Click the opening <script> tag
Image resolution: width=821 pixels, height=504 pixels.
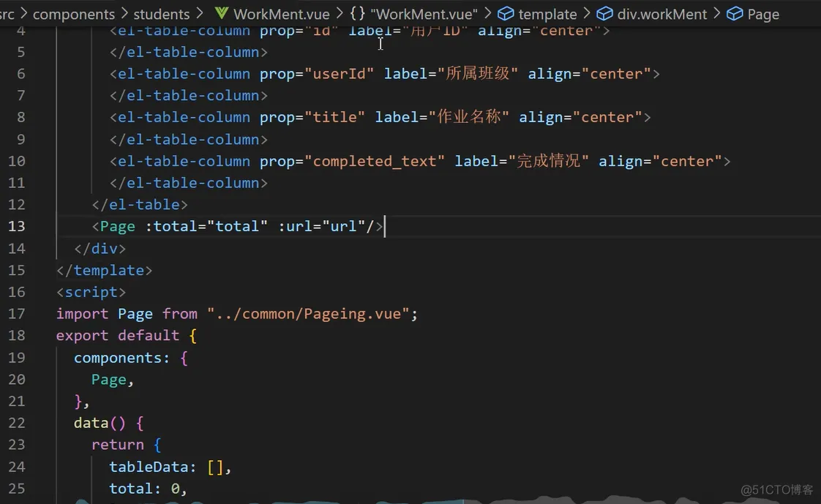91,292
